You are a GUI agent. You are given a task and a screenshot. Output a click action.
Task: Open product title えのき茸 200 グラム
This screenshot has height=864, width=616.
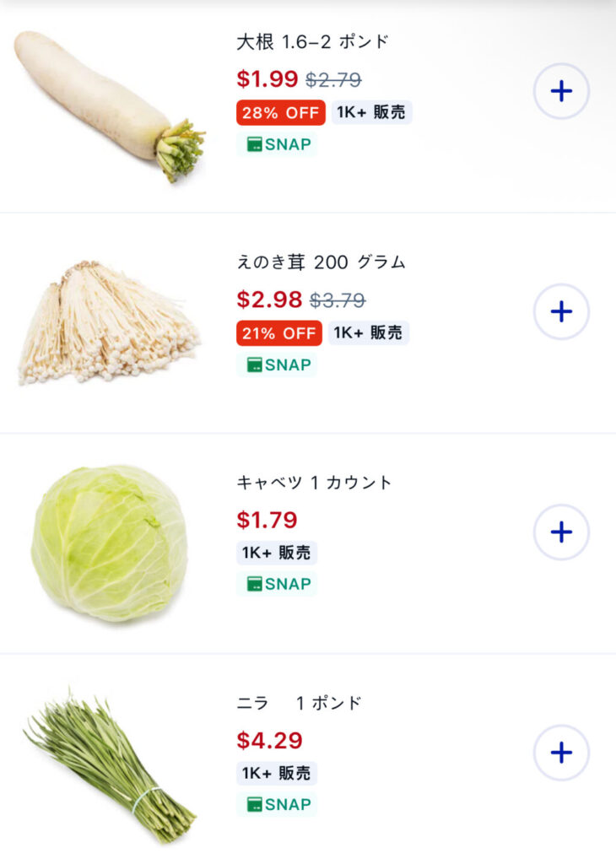pos(322,262)
